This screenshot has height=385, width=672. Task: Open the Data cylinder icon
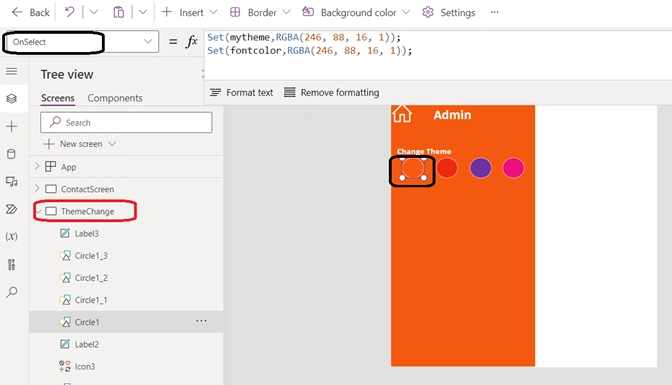(x=12, y=154)
